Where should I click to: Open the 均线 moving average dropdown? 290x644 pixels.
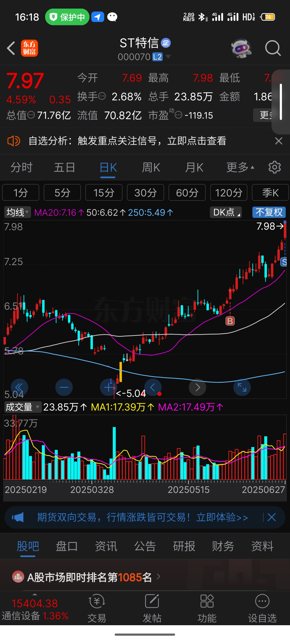click(x=17, y=212)
